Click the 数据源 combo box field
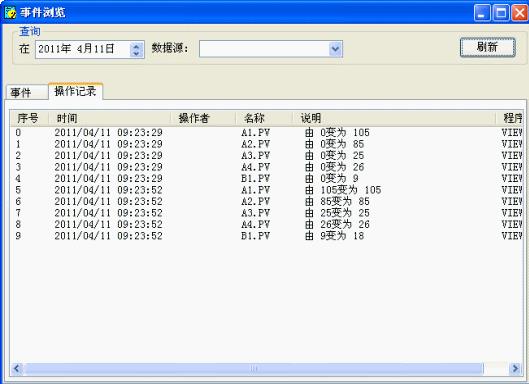 271,49
